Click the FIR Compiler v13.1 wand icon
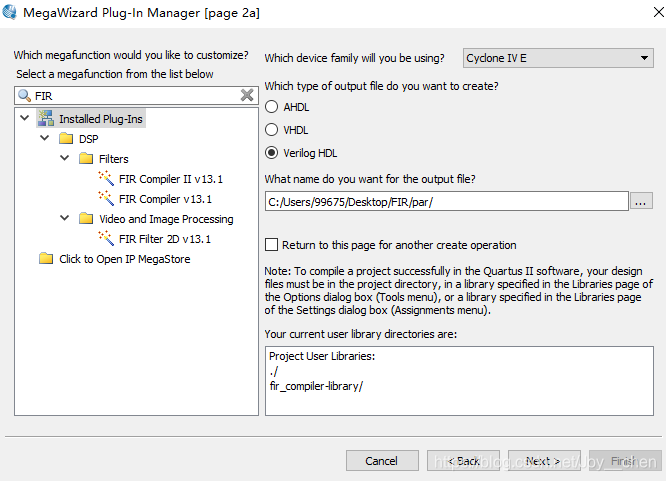This screenshot has height=481, width=666. (106, 198)
